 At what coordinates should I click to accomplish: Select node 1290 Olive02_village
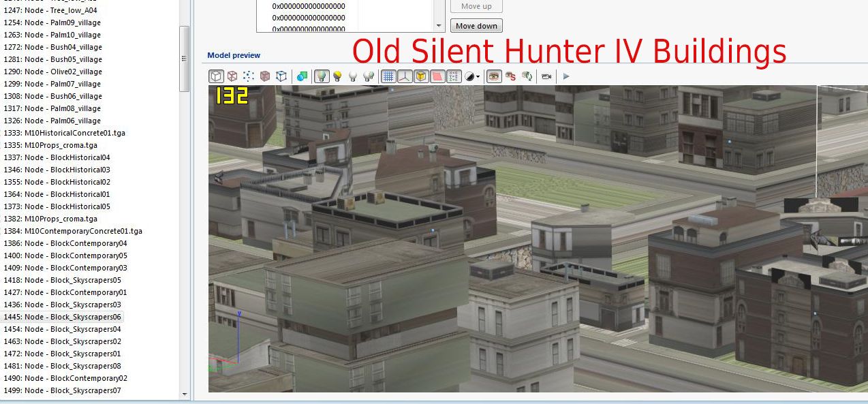click(x=53, y=72)
